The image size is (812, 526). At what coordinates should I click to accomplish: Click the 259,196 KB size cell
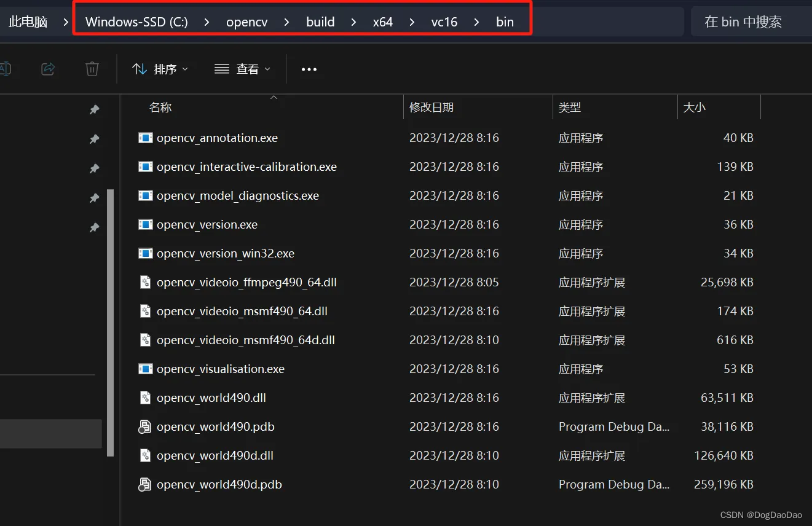point(723,485)
